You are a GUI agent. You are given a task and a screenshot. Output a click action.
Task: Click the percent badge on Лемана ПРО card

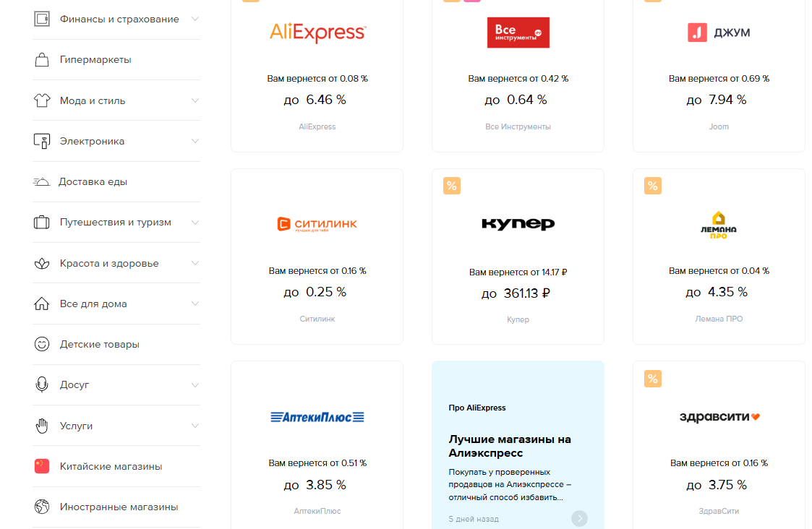653,186
